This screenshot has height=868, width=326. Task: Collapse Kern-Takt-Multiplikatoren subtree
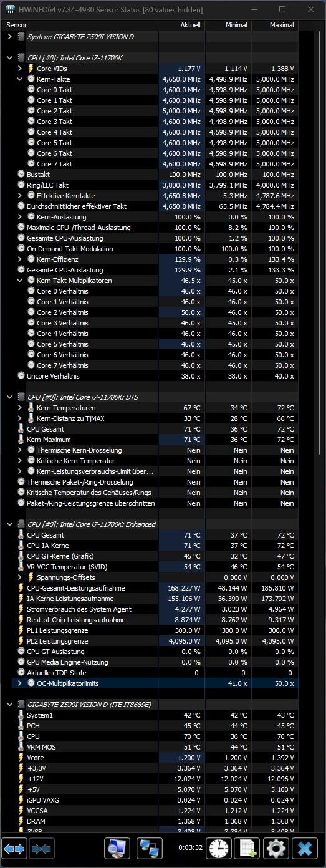click(20, 281)
